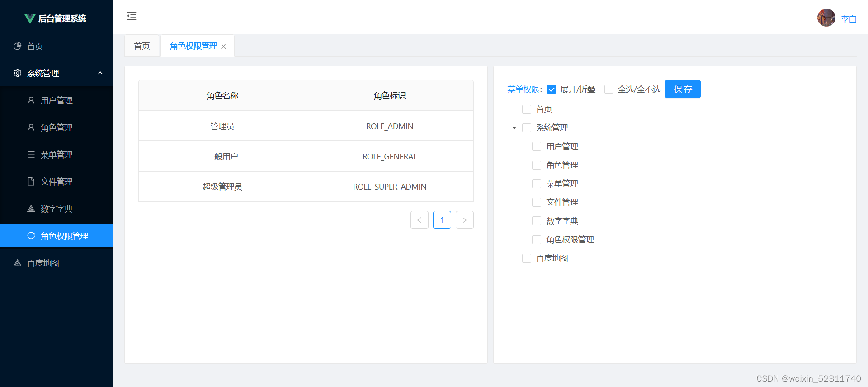
Task: Click the 菜单管理 list icon in sidebar
Action: click(31, 154)
